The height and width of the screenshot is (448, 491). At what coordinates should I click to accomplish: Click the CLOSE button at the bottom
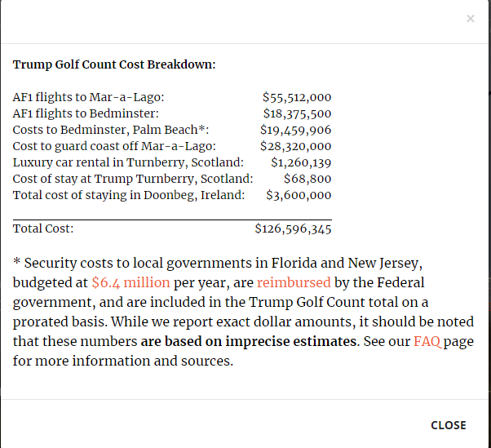[x=449, y=425]
